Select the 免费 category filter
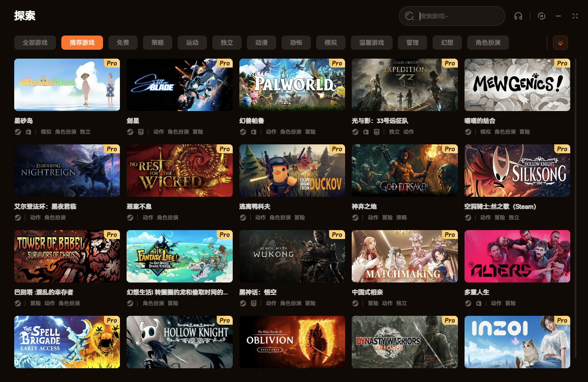Viewport: 588px width, 382px height. point(123,43)
